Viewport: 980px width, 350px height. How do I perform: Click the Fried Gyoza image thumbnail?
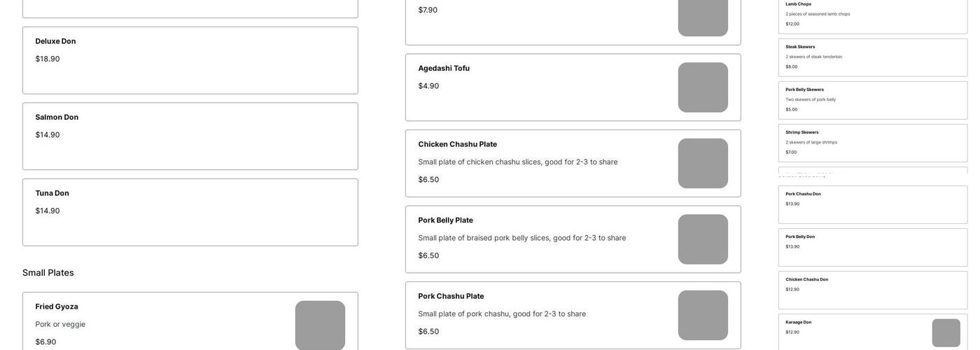[x=320, y=325]
